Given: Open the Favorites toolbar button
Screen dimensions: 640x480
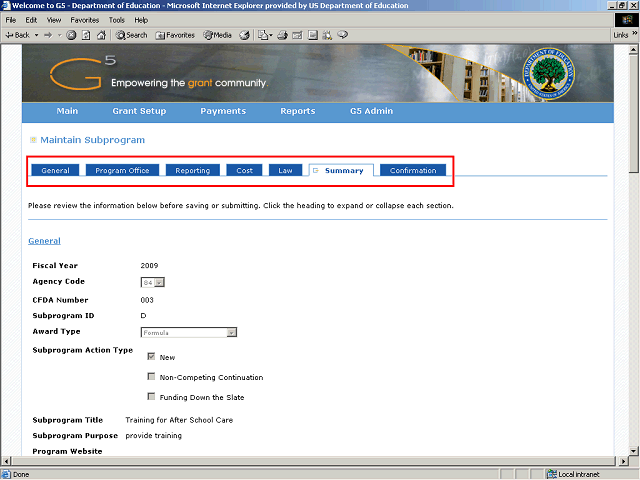Looking at the screenshot, I should pos(175,35).
